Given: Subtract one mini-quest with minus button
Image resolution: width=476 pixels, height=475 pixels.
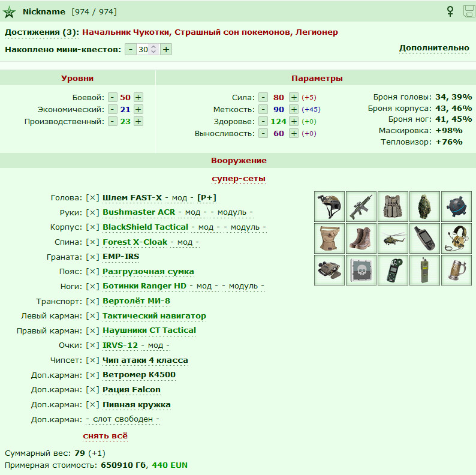Looking at the screenshot, I should (x=131, y=50).
